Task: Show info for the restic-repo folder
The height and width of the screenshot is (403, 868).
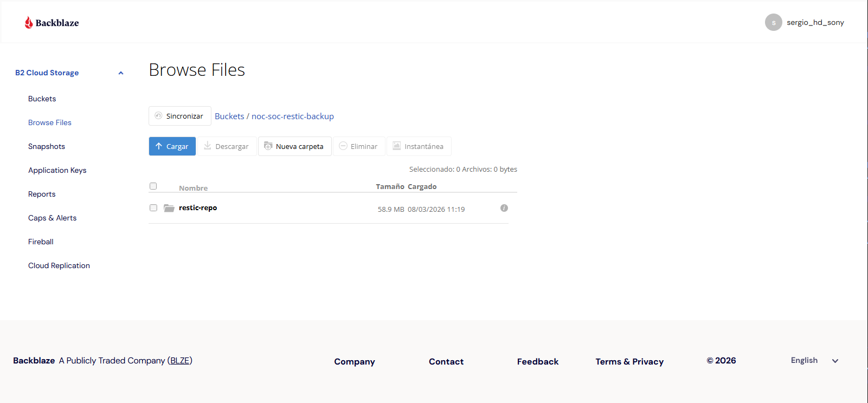Action: [504, 208]
